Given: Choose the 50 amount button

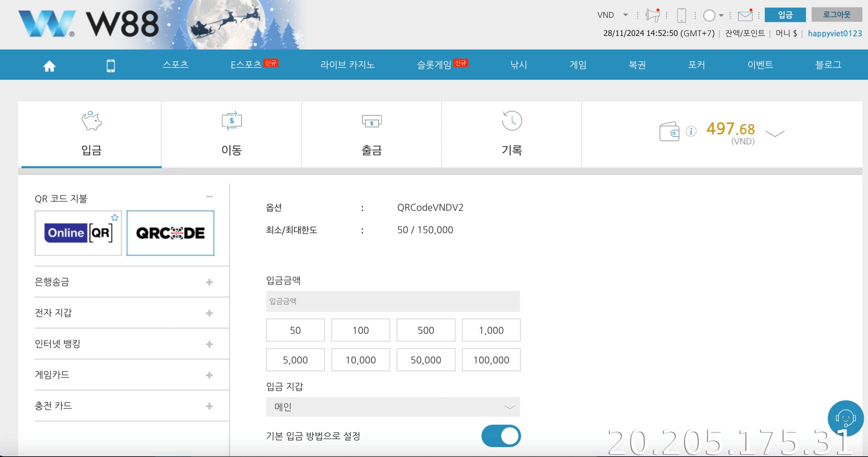Looking at the screenshot, I should [295, 330].
